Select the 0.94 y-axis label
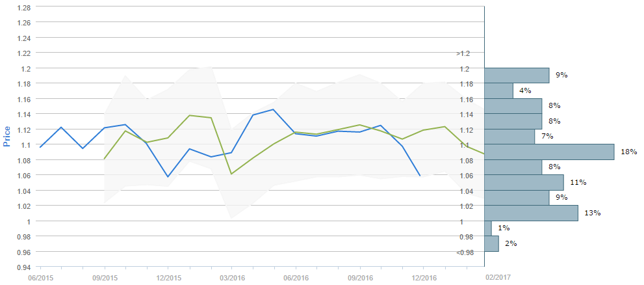Screen dimensions: 644x285 (x=23, y=267)
